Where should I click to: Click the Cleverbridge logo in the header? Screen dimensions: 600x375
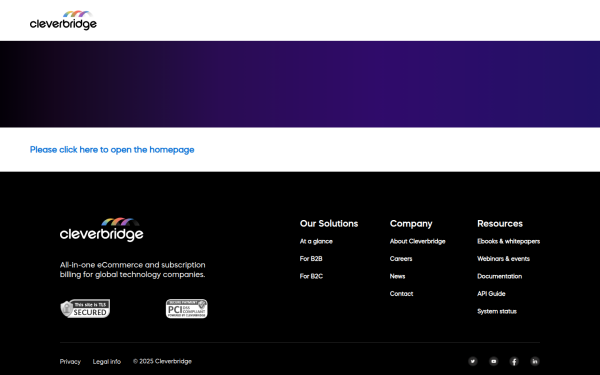tap(63, 20)
